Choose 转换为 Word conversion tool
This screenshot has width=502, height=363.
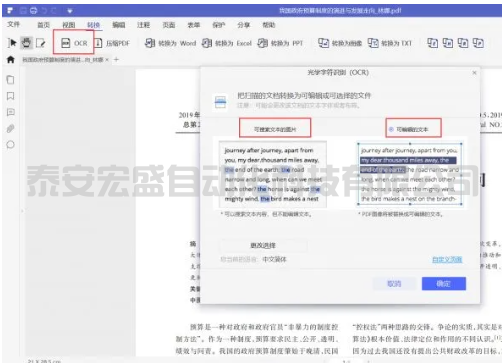[170, 43]
